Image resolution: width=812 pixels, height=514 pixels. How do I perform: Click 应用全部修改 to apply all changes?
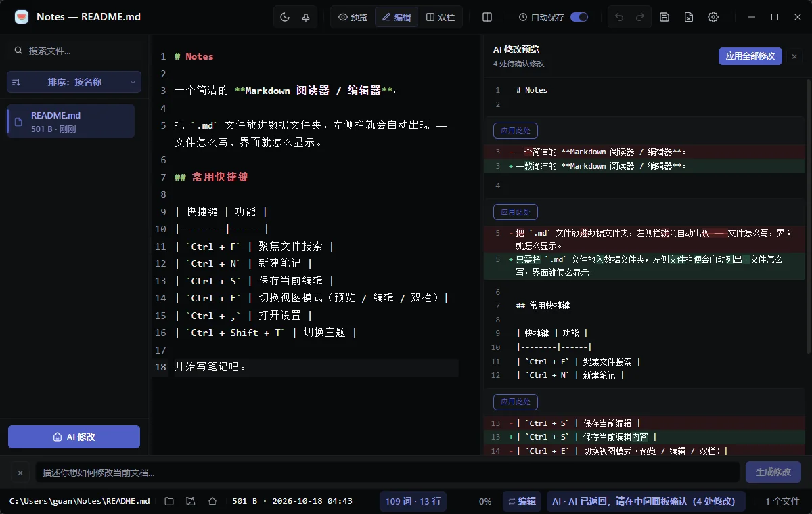(750, 56)
